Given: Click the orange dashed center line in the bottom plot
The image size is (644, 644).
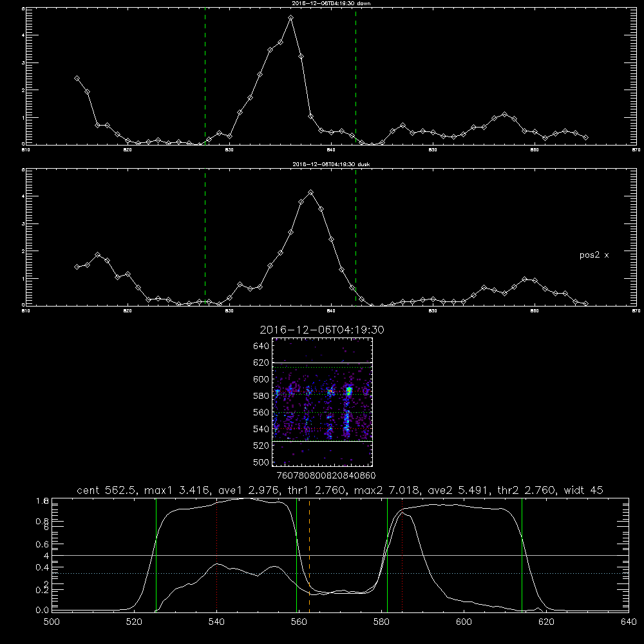Looking at the screenshot, I should click(309, 554).
